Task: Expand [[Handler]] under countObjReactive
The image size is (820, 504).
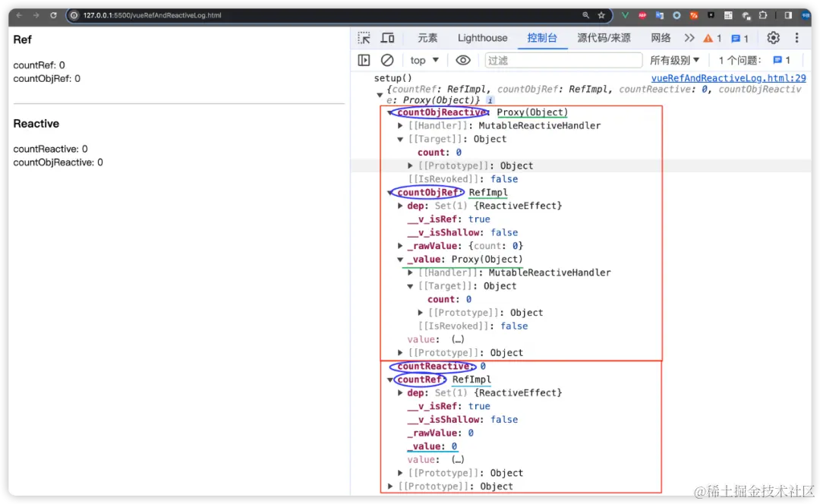Action: pyautogui.click(x=400, y=125)
